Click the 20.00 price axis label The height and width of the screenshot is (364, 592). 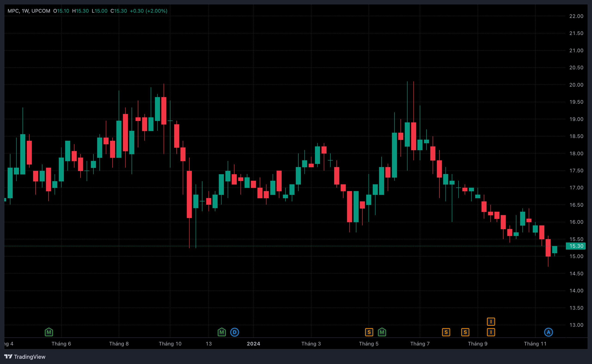(576, 85)
